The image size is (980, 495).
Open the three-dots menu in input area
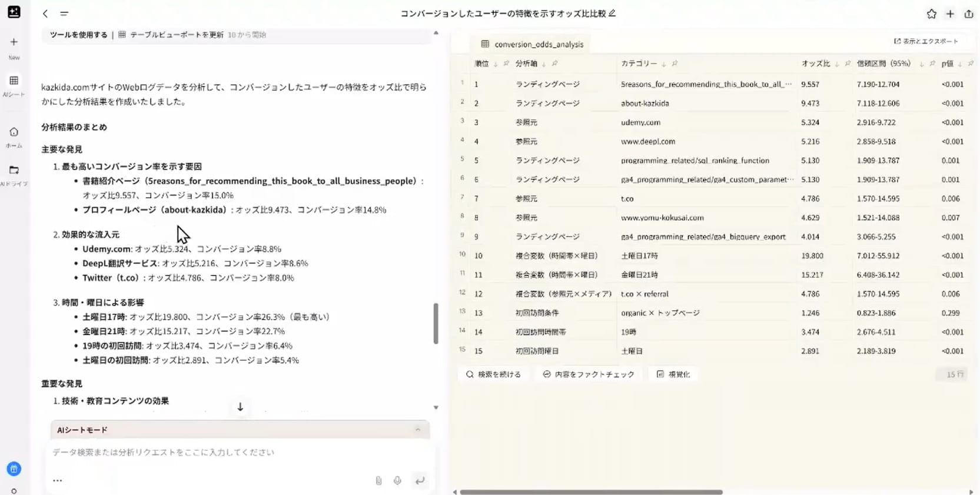click(57, 480)
